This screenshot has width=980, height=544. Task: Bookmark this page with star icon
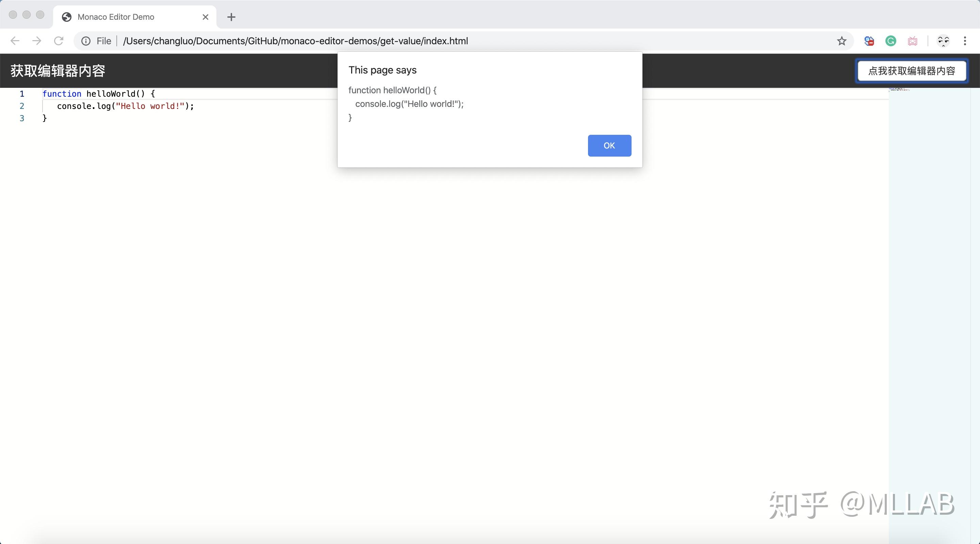click(x=842, y=41)
